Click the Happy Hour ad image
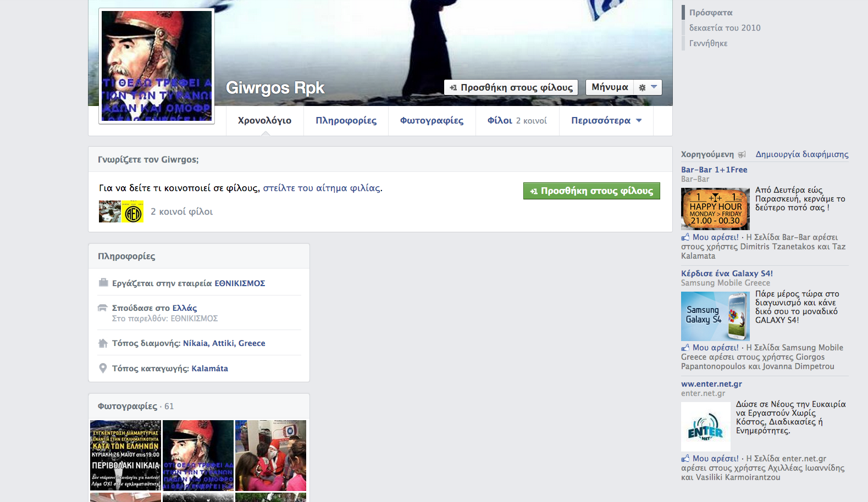 (715, 209)
